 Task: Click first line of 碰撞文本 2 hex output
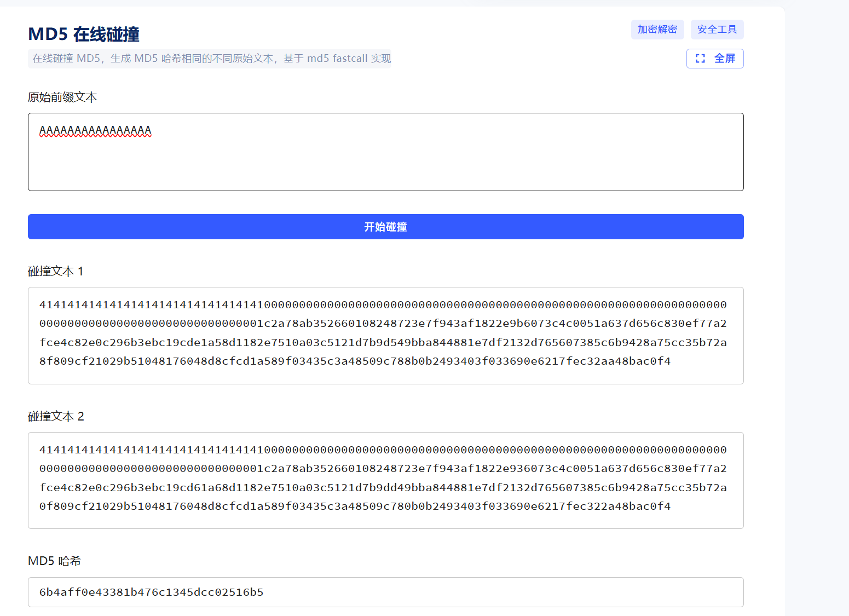(383, 450)
